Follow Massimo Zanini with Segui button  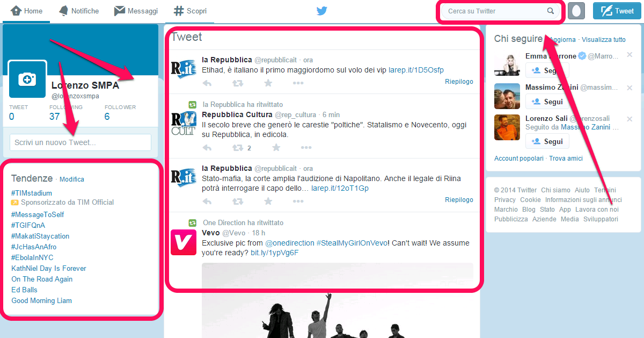pos(547,102)
